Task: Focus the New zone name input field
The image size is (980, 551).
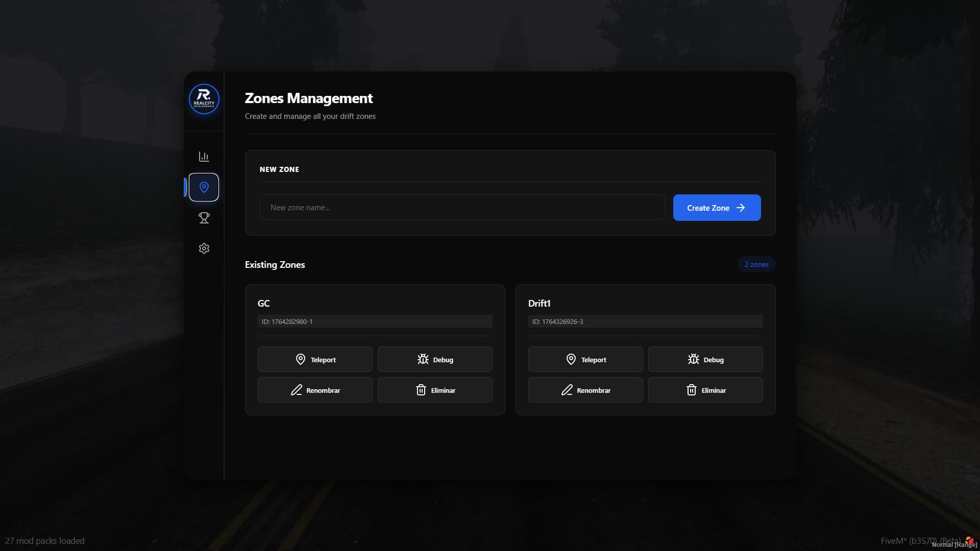Action: [x=462, y=208]
